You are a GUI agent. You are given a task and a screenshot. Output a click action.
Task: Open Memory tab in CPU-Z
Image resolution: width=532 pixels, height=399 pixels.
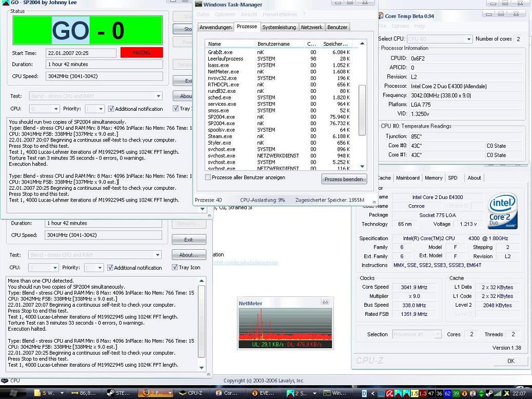coord(434,178)
